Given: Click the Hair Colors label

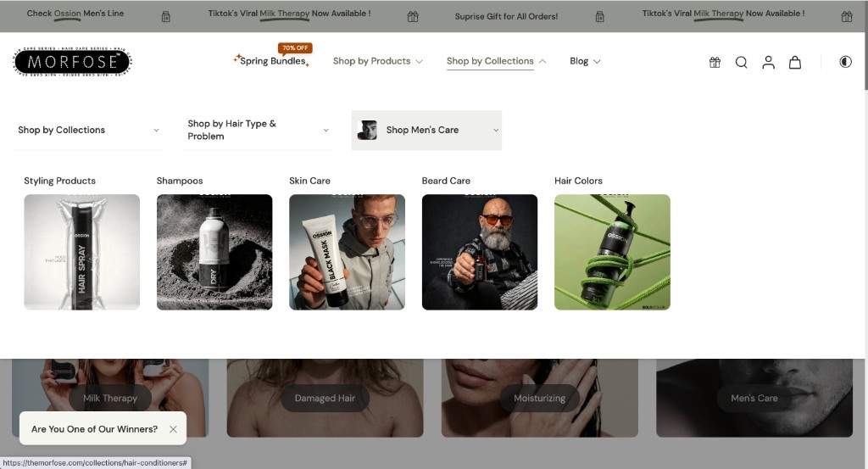Looking at the screenshot, I should pos(578,181).
